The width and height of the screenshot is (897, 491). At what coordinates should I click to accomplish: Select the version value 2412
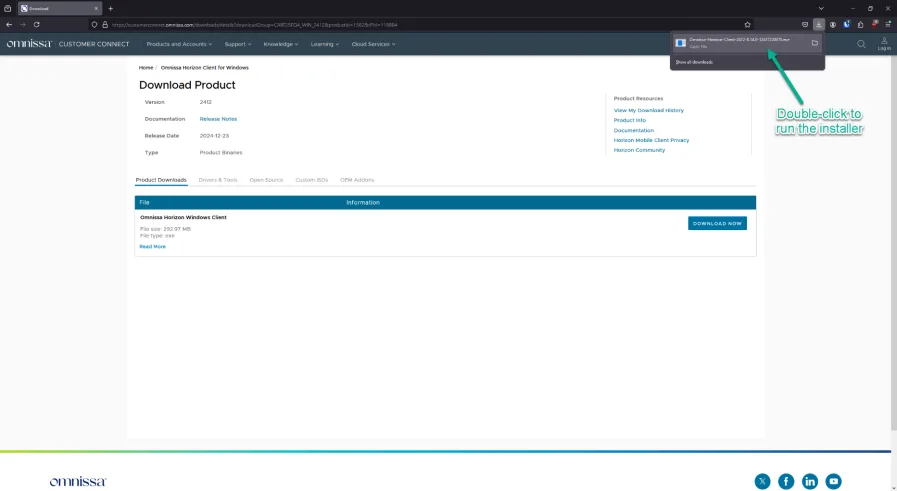coord(205,102)
